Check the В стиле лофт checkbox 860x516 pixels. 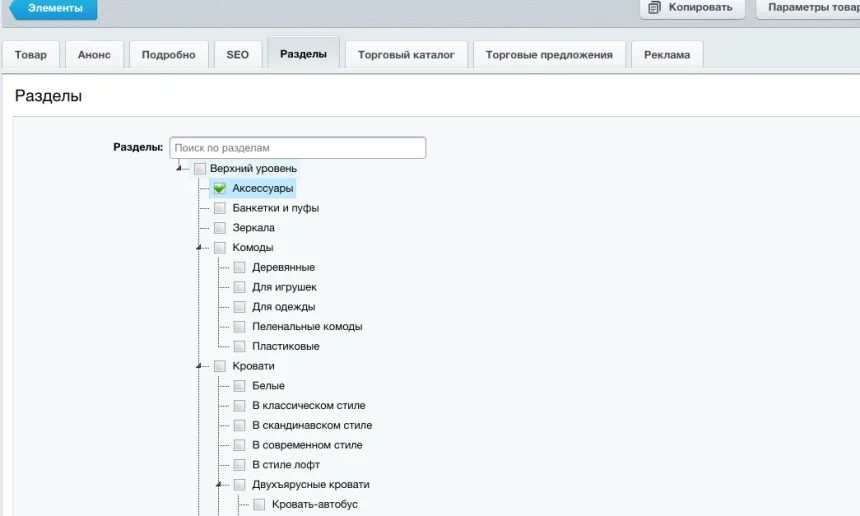239,465
